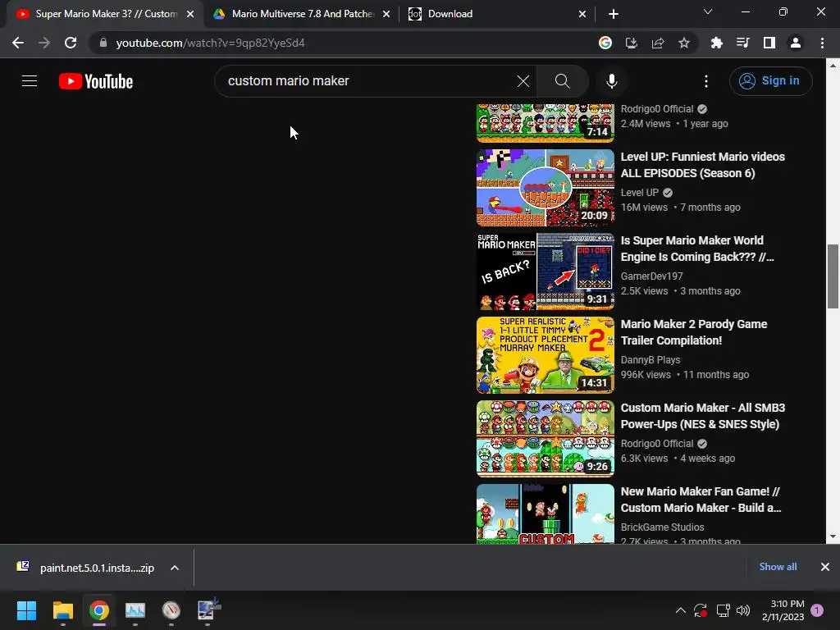Click the page vertical scrollbar thumb
This screenshot has width=840, height=630.
[833, 276]
